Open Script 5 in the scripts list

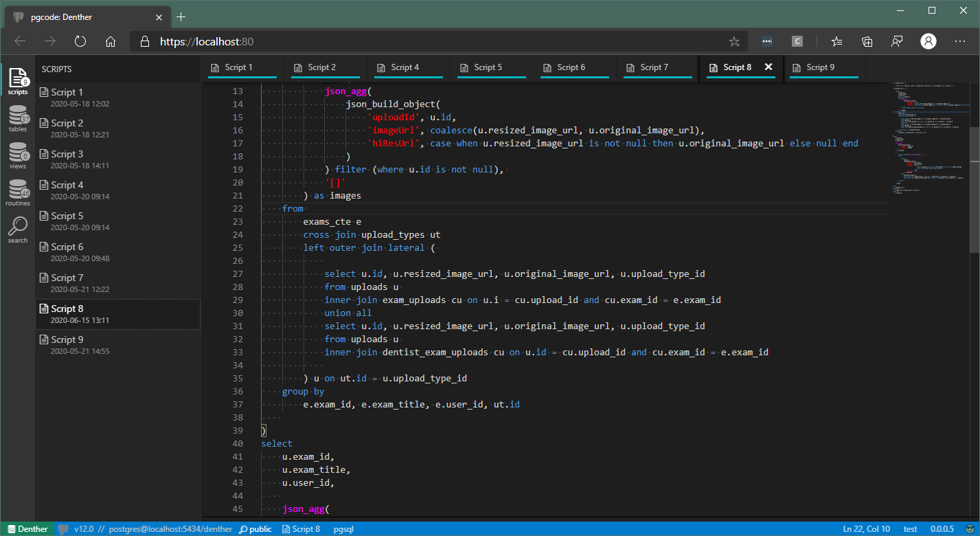(x=118, y=221)
